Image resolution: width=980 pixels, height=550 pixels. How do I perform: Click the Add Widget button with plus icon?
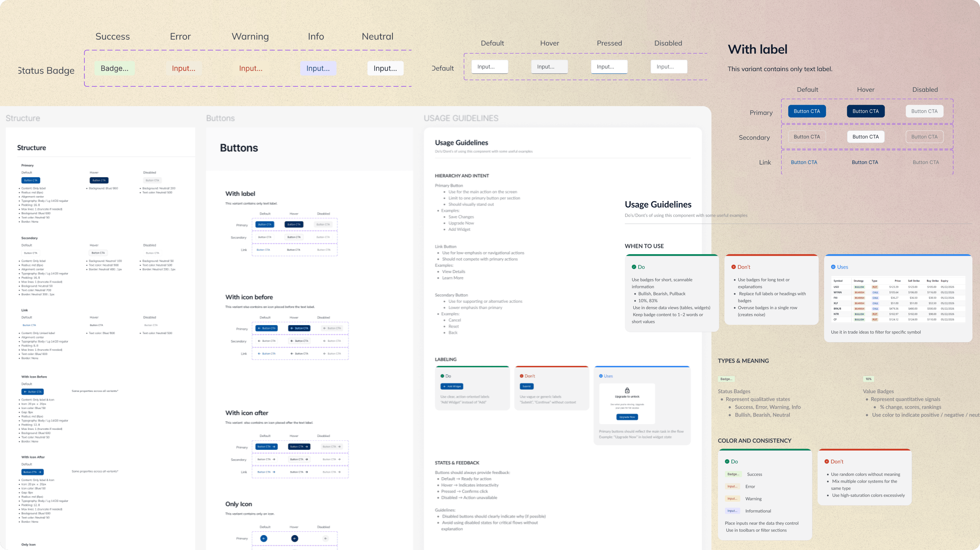coord(452,386)
